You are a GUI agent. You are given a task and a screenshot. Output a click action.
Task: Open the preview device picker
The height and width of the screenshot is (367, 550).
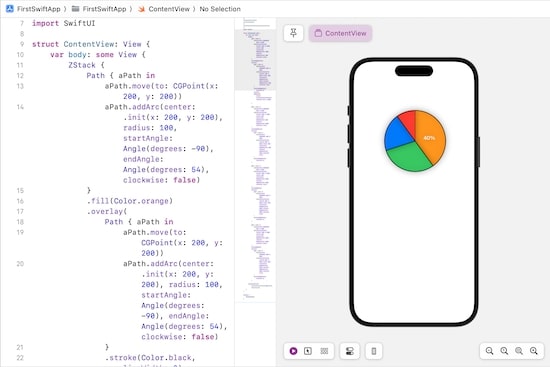(x=374, y=351)
